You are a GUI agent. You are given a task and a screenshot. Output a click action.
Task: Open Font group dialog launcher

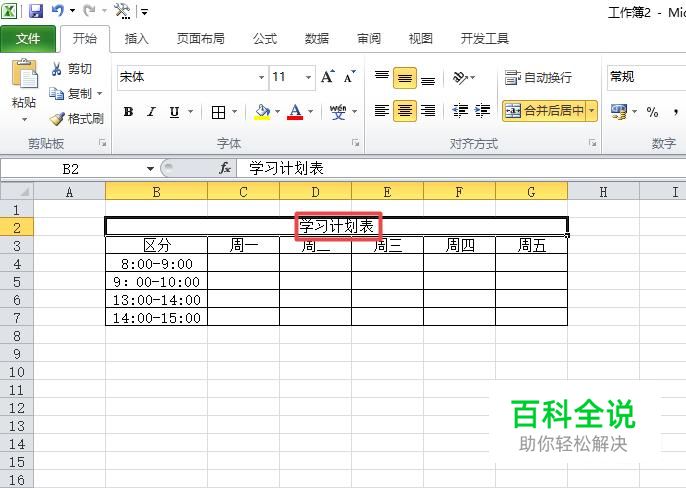[x=356, y=143]
